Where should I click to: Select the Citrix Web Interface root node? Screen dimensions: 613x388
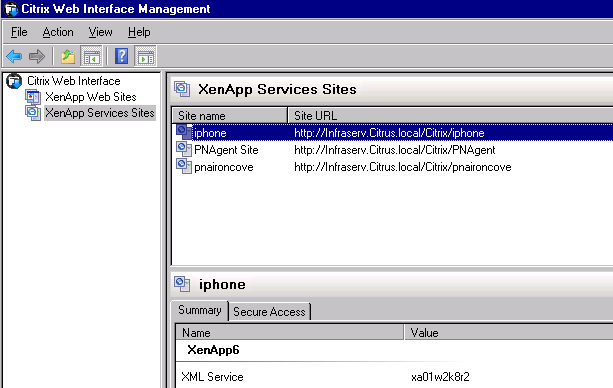[x=73, y=81]
